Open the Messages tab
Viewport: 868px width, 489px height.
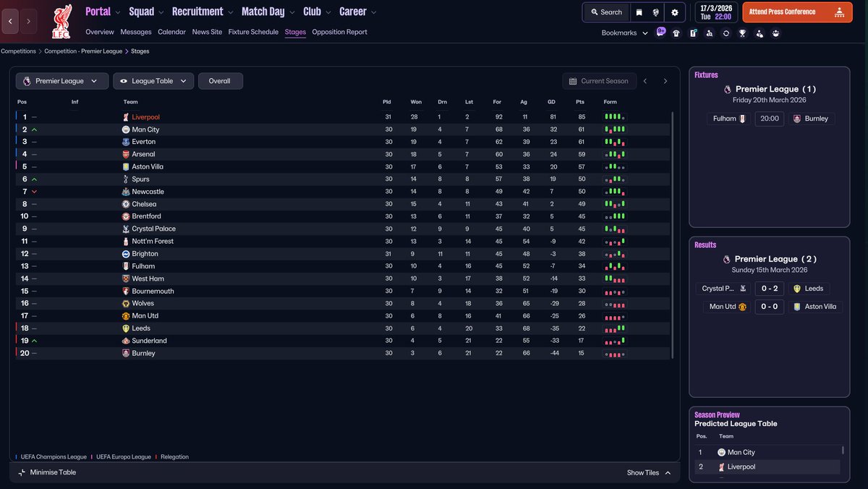(136, 32)
